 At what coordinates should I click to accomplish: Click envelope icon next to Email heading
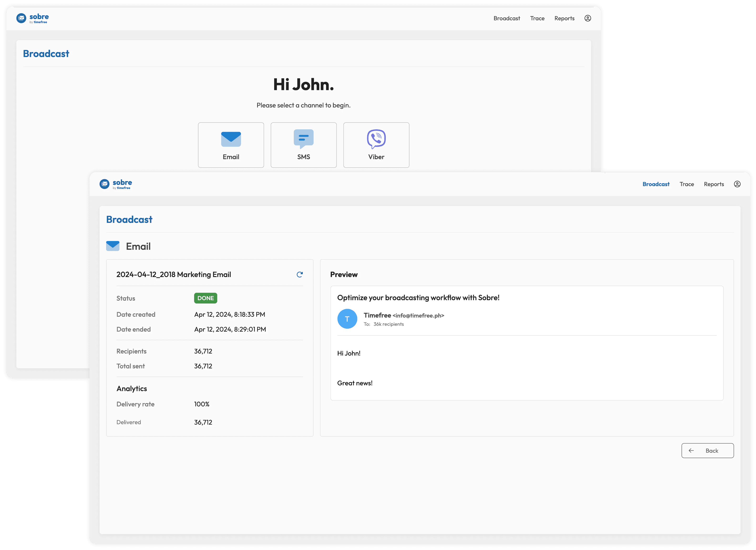click(113, 246)
